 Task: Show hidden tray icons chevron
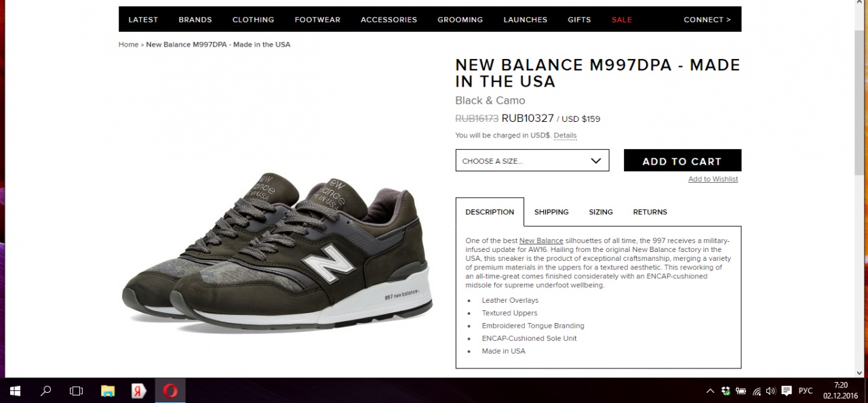tap(710, 391)
